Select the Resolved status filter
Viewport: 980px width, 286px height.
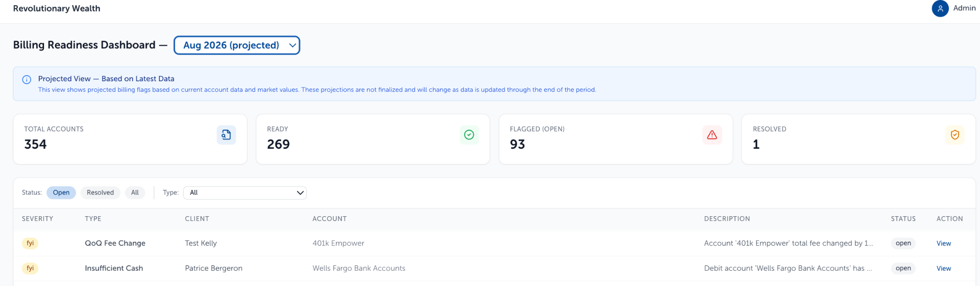tap(100, 192)
